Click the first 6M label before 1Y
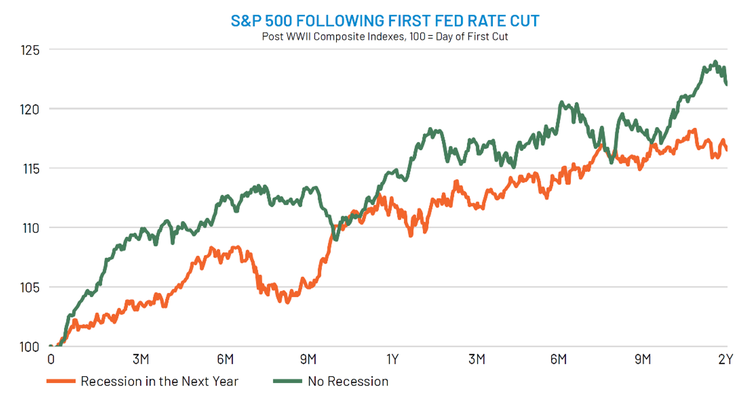750x404 pixels. pos(225,359)
